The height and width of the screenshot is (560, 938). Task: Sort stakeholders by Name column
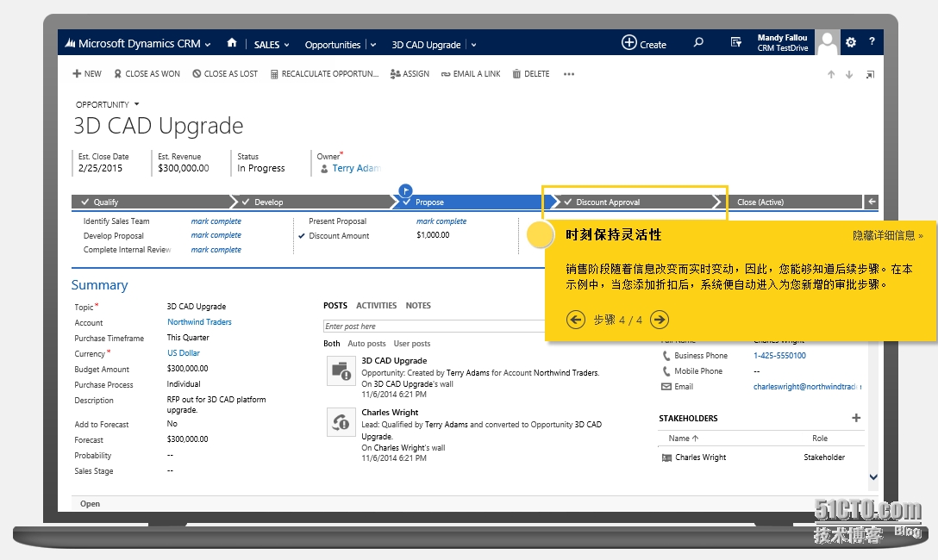(x=683, y=438)
